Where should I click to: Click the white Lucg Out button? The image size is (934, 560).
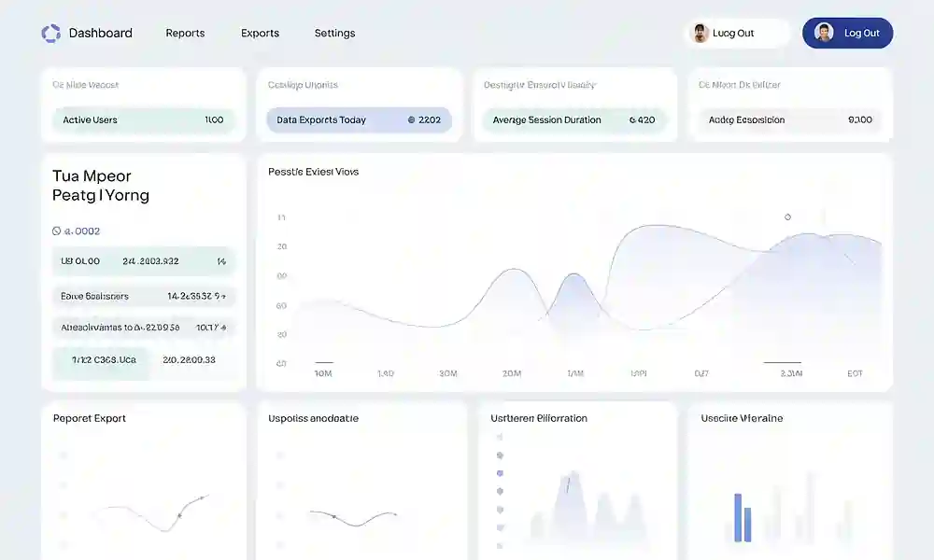(738, 34)
